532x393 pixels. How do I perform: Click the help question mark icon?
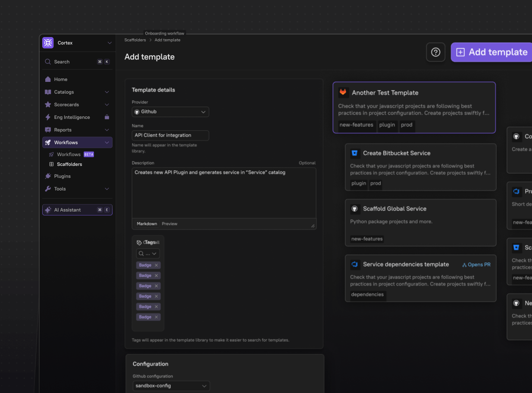coord(435,52)
